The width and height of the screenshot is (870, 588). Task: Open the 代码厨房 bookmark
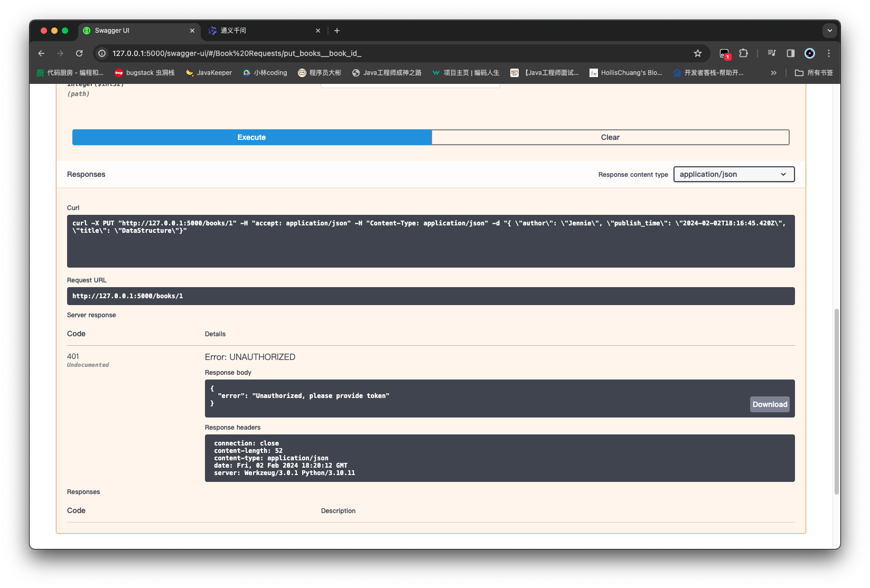tap(70, 73)
